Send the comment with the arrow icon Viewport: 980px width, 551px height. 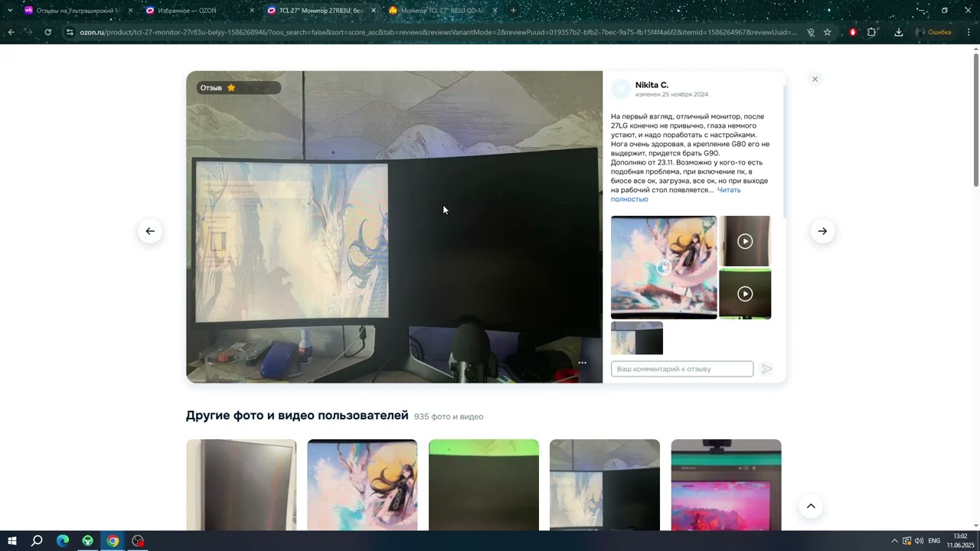click(766, 369)
